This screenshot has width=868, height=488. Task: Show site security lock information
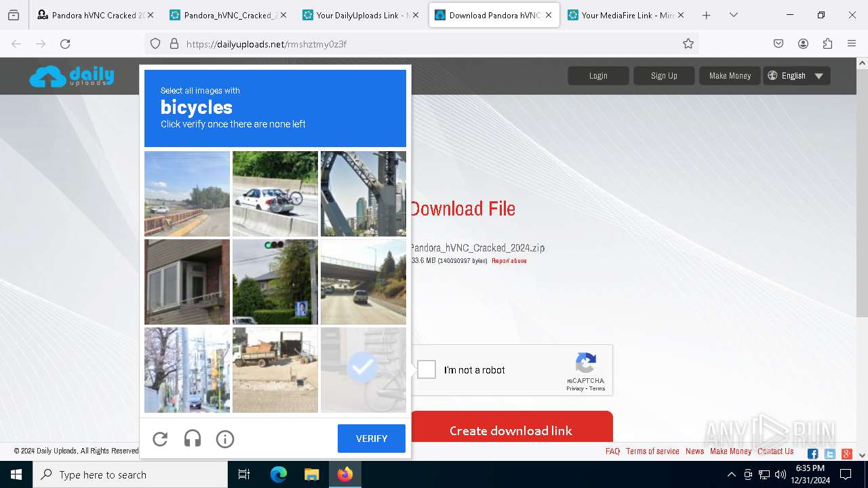[x=174, y=43]
